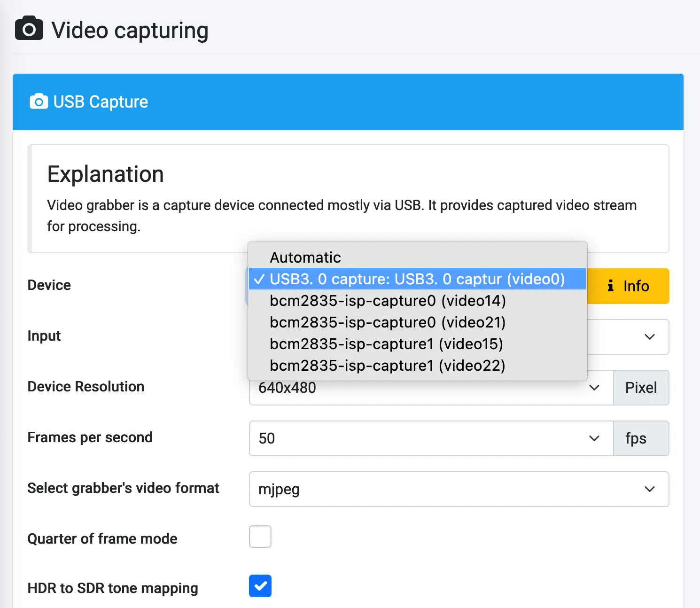Viewport: 700px width, 608px height.
Task: Open the Input selection dropdown
Action: 649,337
